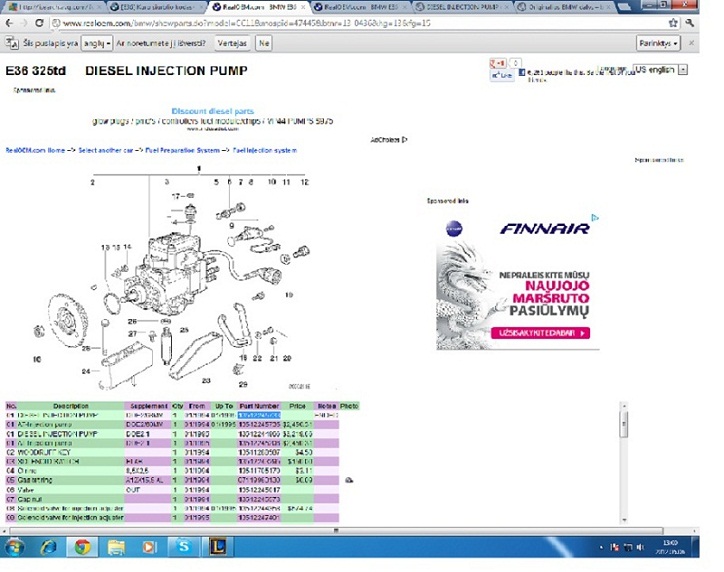Viewport: 724px width, 572px height.
Task: Expand the Parinktys options dropdown
Action: [x=658, y=44]
